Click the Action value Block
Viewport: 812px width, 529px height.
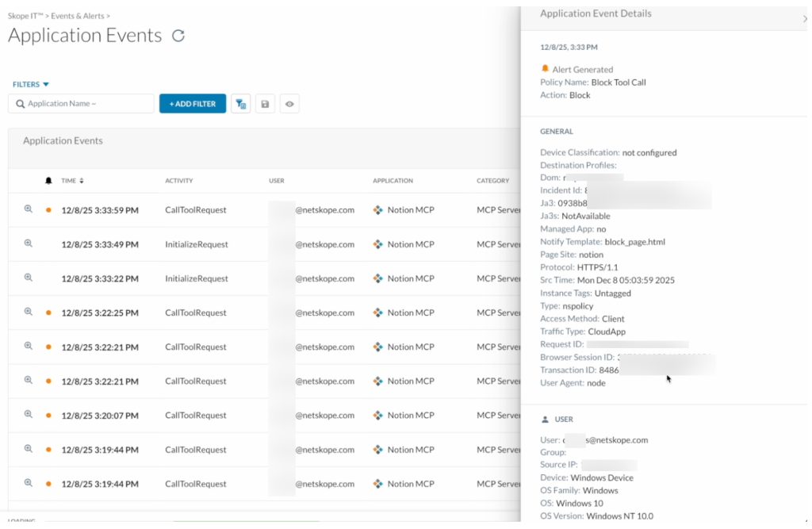pos(580,95)
